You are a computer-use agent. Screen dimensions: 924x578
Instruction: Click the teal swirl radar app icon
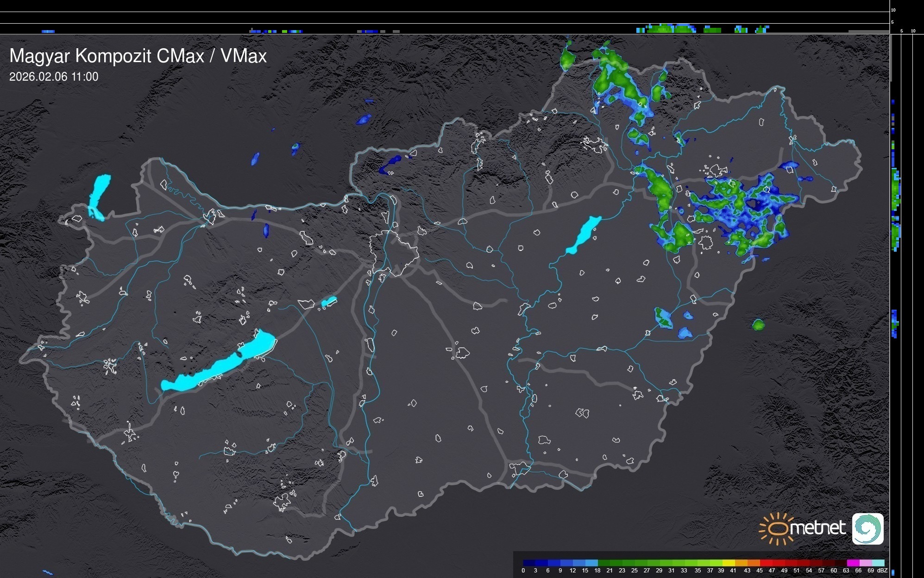[x=867, y=528]
